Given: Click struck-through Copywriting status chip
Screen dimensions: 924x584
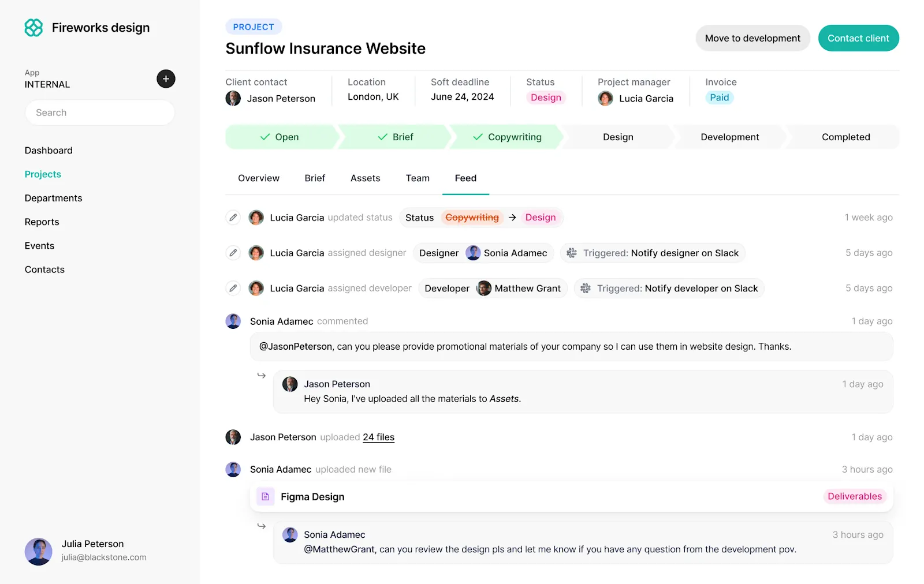Looking at the screenshot, I should point(472,218).
